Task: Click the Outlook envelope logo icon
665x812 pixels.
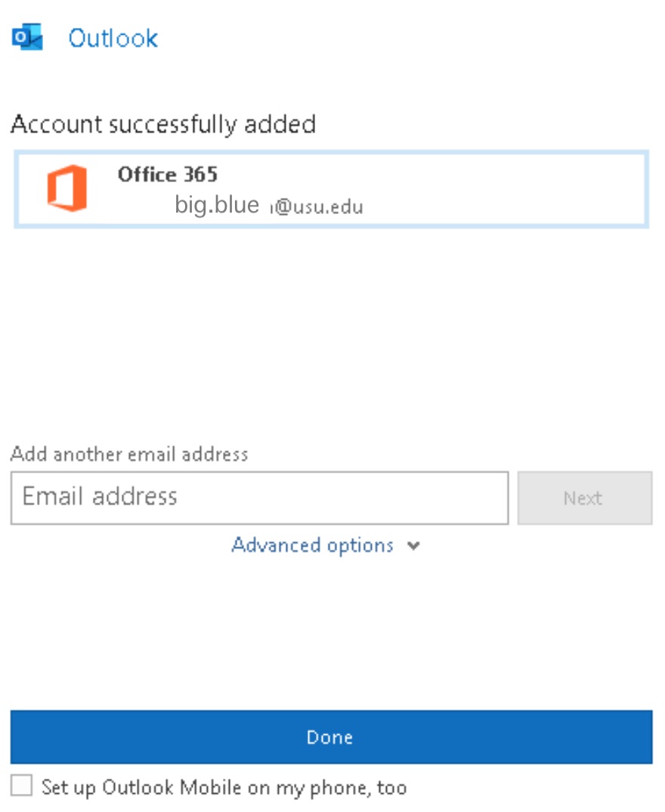Action: tap(27, 37)
